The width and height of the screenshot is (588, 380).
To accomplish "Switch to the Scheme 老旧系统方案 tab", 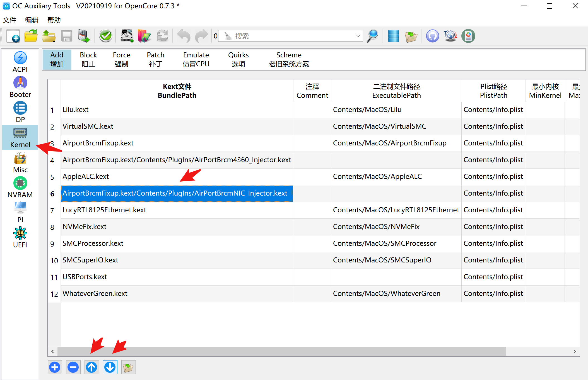I will coord(289,59).
